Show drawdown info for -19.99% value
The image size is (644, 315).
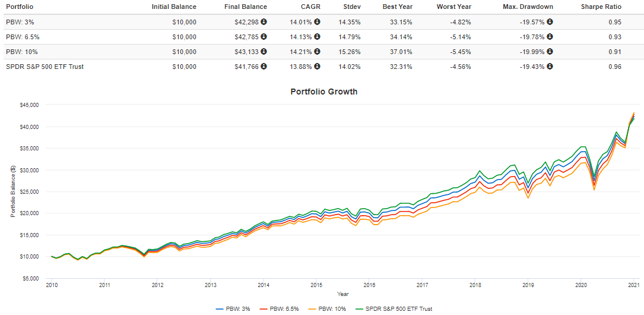[x=550, y=52]
